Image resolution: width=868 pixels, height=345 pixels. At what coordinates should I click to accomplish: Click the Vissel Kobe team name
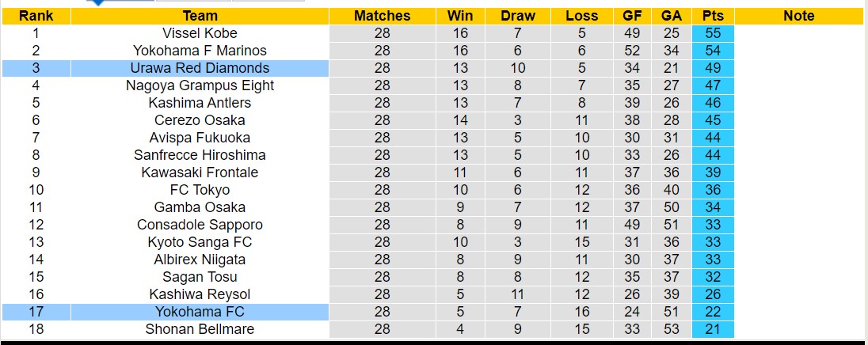200,33
